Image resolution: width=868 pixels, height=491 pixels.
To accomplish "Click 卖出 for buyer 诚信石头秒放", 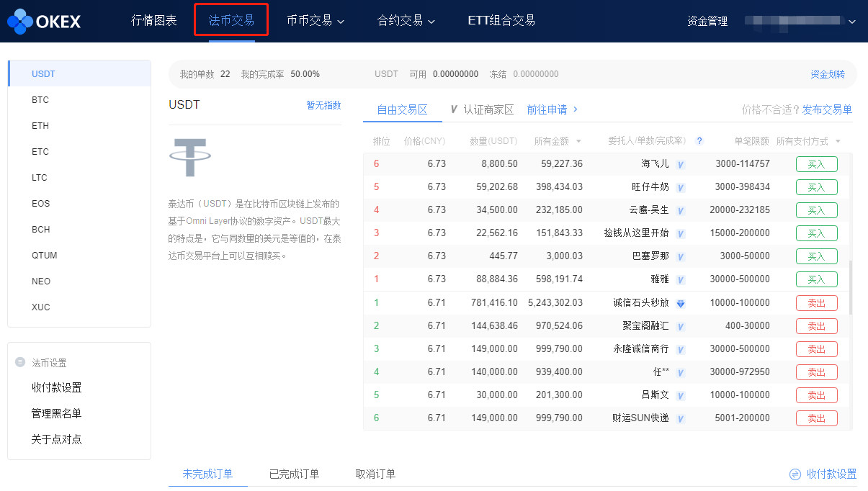I will pos(816,303).
